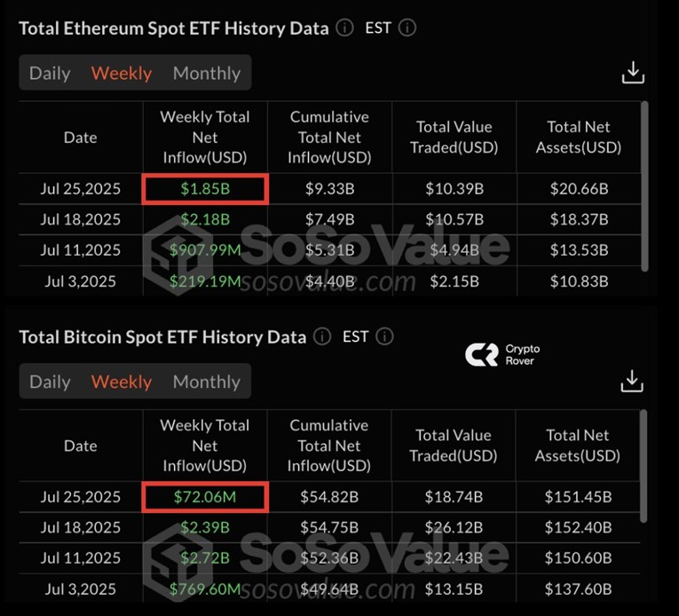Click Ethereum Weekly Total Net Inflow column header
The image size is (679, 616).
point(205,137)
